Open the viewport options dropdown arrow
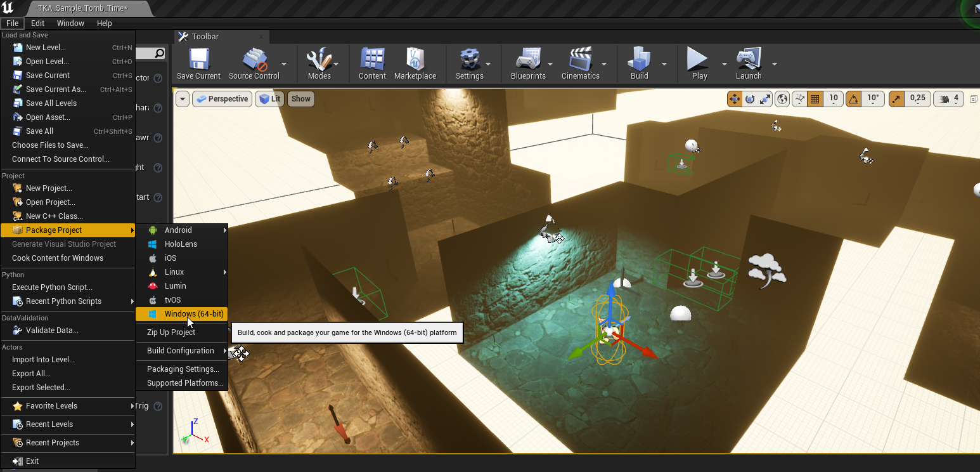This screenshot has width=980, height=472. [x=183, y=99]
